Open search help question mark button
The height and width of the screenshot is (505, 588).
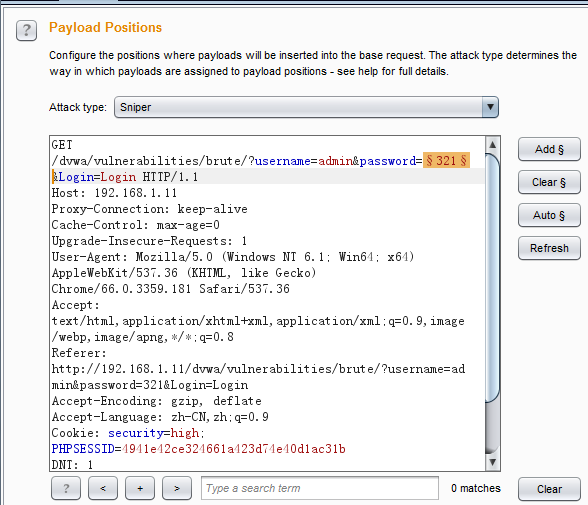66,488
